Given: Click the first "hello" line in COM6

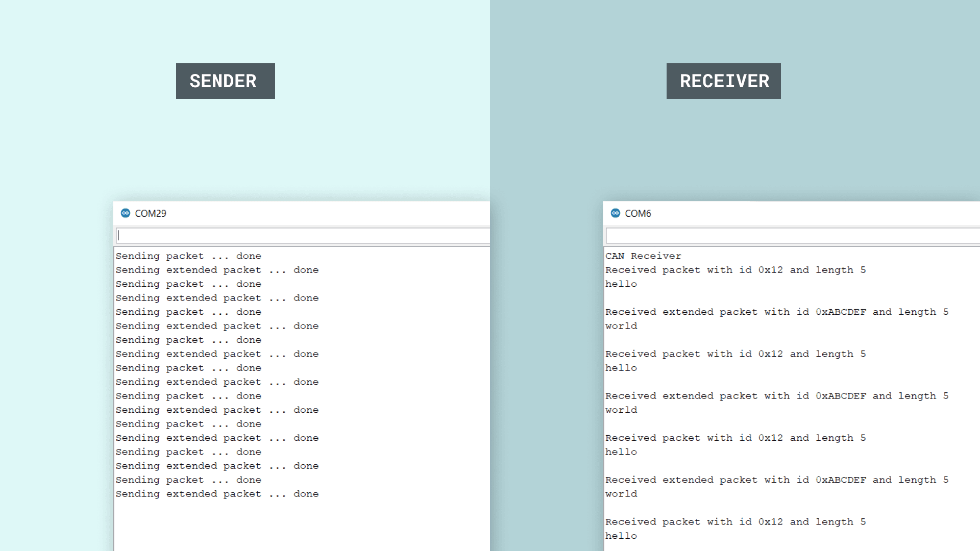Looking at the screenshot, I should click(621, 284).
